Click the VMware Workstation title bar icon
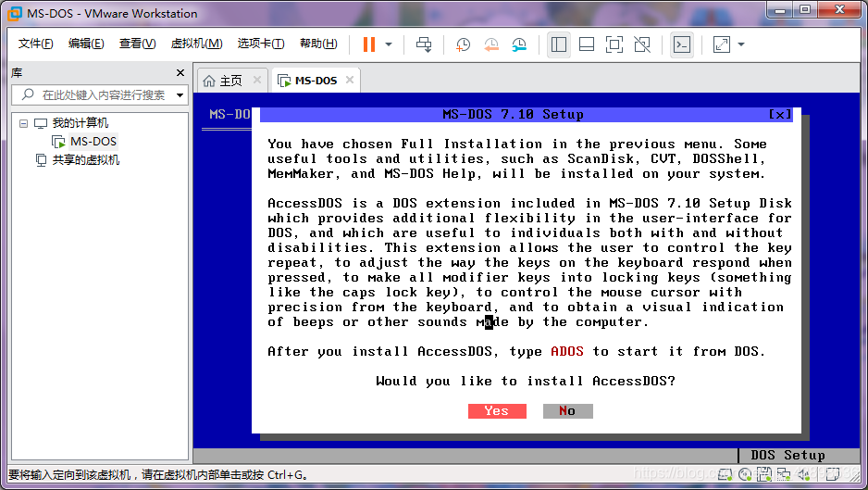Viewport: 868px width, 490px height. (x=15, y=13)
